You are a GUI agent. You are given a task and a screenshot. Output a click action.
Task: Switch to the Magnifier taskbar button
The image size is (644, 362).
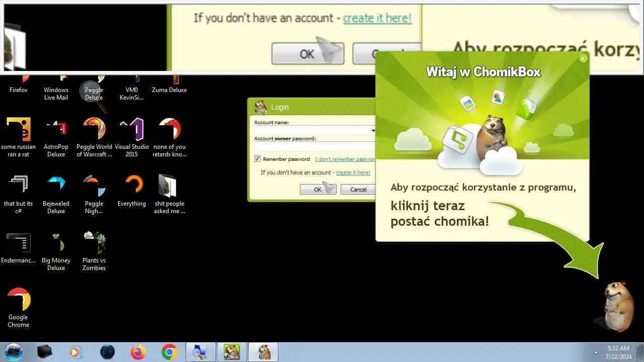[x=201, y=352]
